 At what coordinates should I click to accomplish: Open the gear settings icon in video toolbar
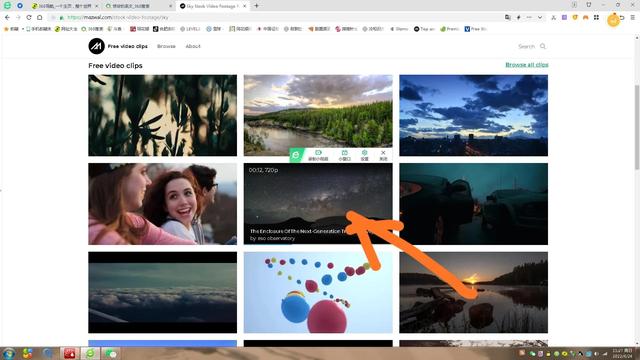tap(364, 155)
